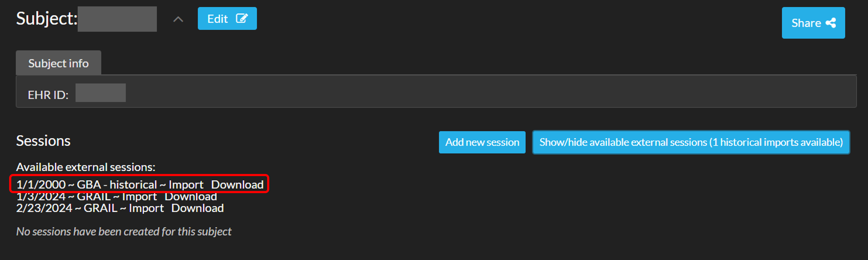
Task: Toggle Show/hide available external sessions
Action: tap(691, 142)
